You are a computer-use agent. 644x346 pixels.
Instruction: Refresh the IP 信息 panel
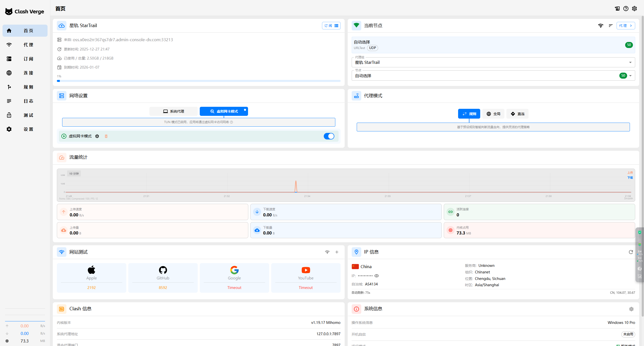click(631, 252)
